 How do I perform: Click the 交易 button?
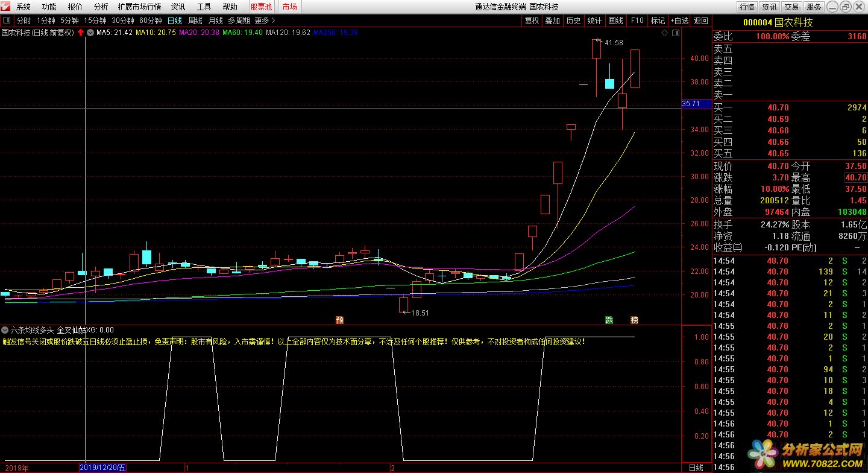[791, 7]
